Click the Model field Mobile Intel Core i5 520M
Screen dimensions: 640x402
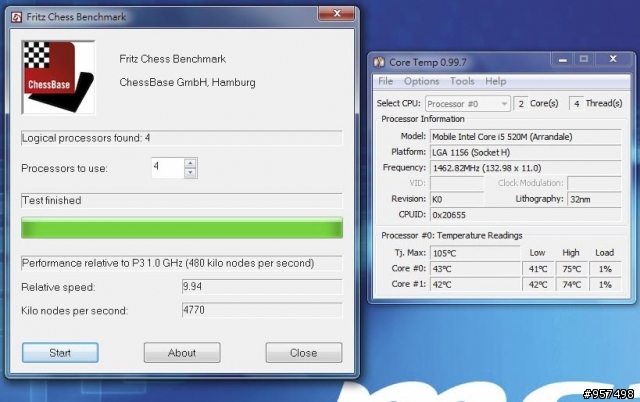(526, 137)
